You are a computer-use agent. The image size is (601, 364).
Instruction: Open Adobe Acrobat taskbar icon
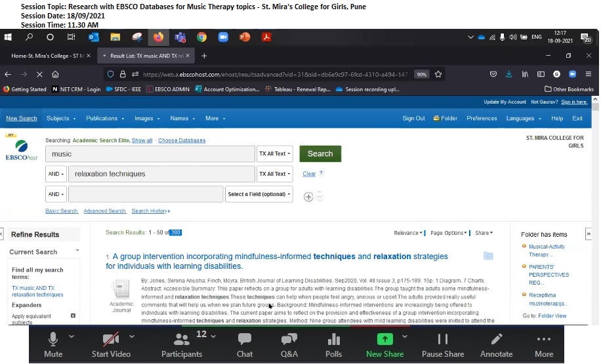[x=267, y=37]
